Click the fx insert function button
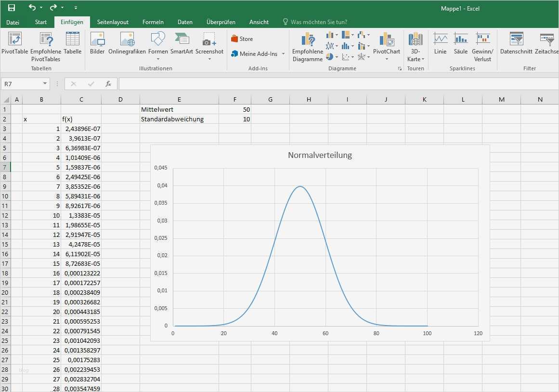Viewport: 559px width, 392px height. (108, 84)
